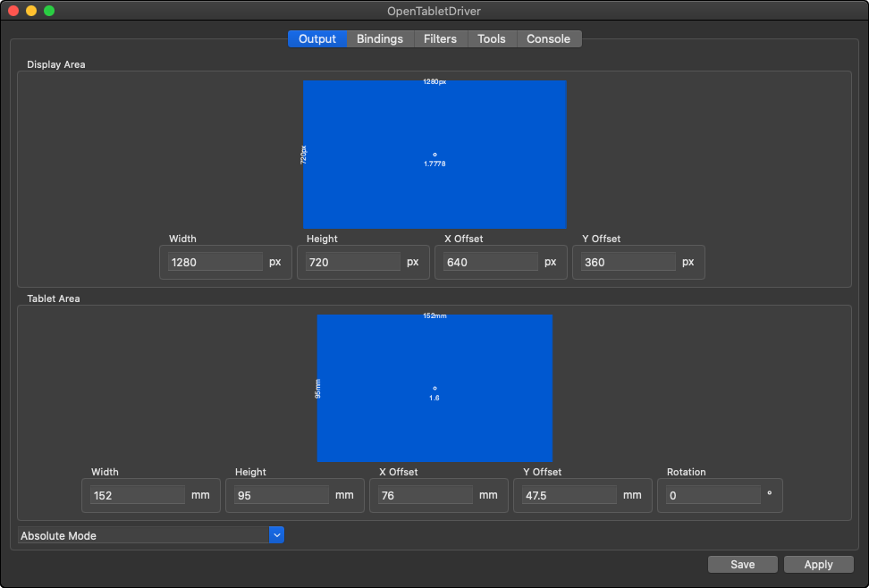The height and width of the screenshot is (588, 869).
Task: Zoom the window using the green button
Action: tap(49, 11)
